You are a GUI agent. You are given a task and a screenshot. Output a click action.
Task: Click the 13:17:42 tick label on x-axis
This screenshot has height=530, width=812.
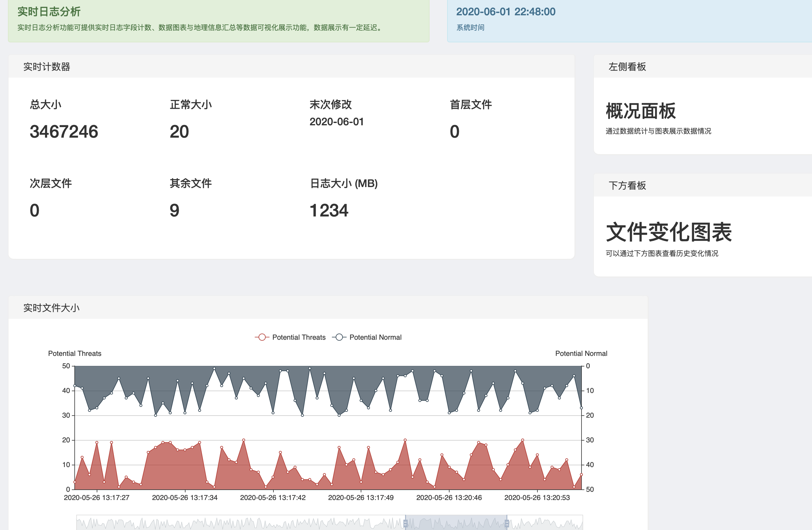pyautogui.click(x=273, y=498)
